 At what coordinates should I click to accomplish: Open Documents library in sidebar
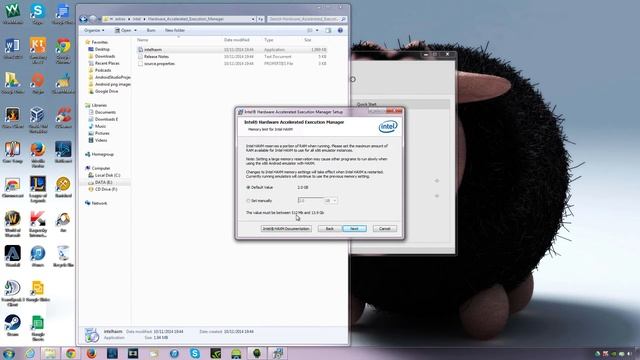(105, 112)
